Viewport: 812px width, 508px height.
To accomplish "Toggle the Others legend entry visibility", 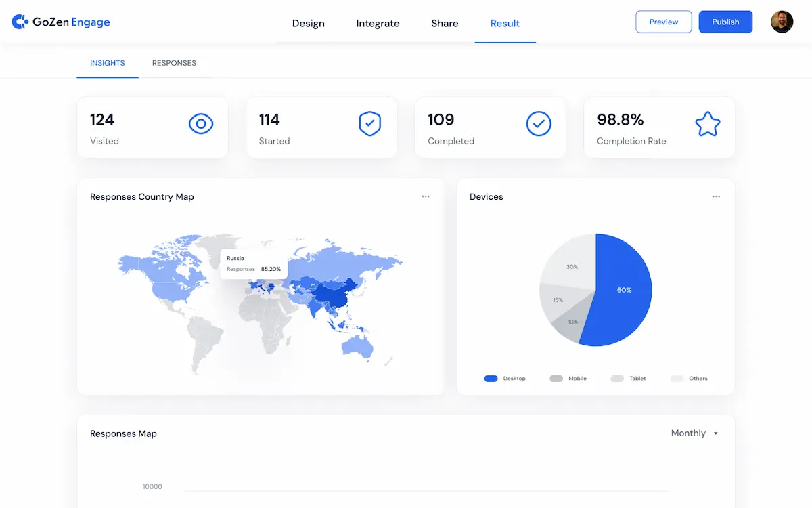I will [x=690, y=379].
